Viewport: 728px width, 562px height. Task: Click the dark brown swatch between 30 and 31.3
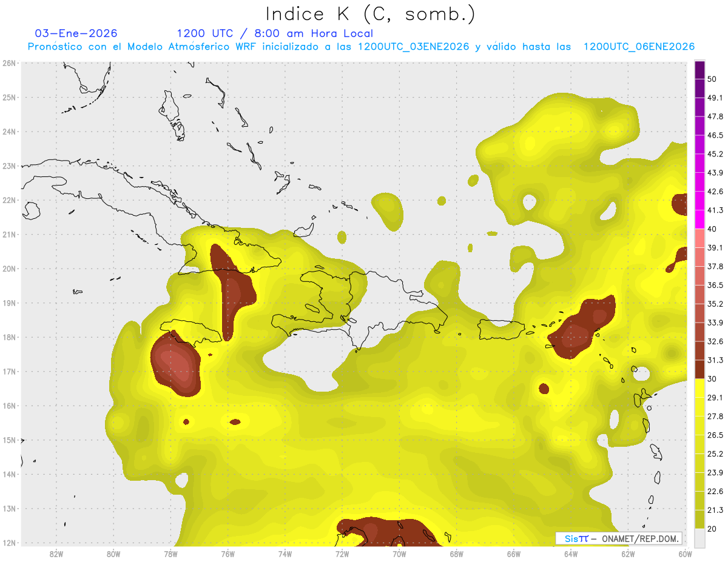[699, 369]
